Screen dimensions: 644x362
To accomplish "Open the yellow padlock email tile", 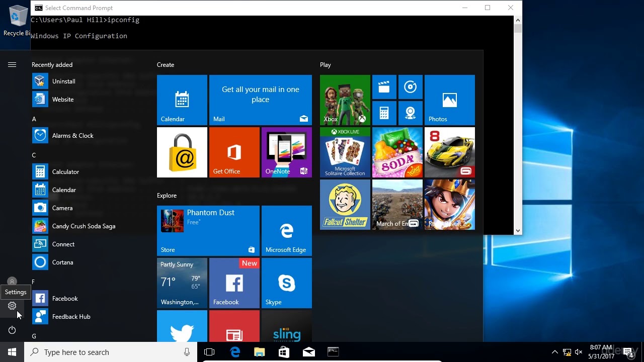I will tap(182, 152).
